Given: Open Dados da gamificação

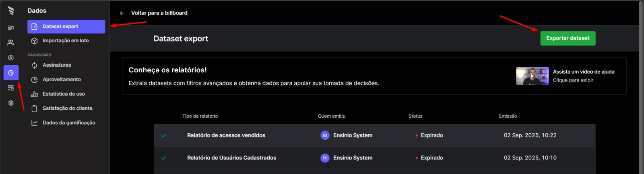Looking at the screenshot, I should (69, 123).
